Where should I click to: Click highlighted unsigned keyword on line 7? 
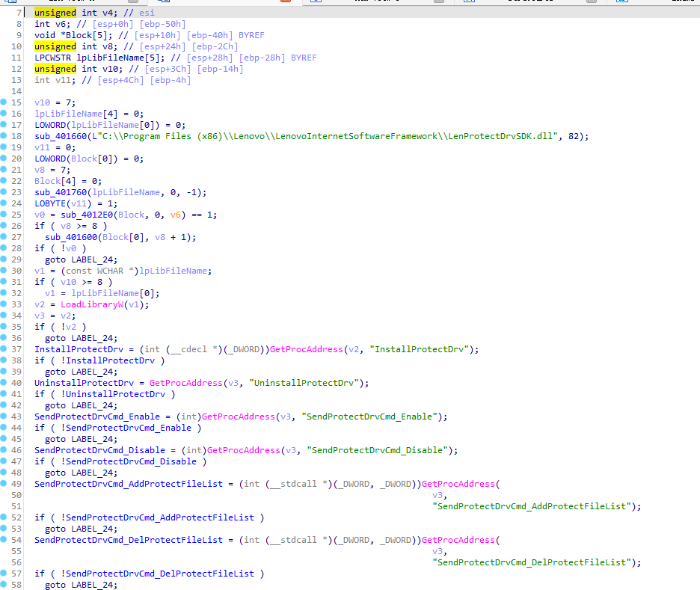[55, 13]
